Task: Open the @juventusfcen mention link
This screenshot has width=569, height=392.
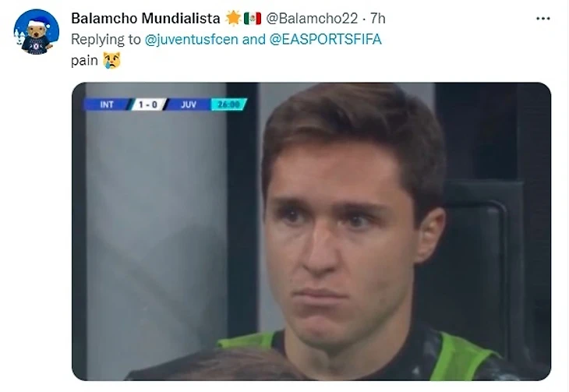Action: [191, 39]
